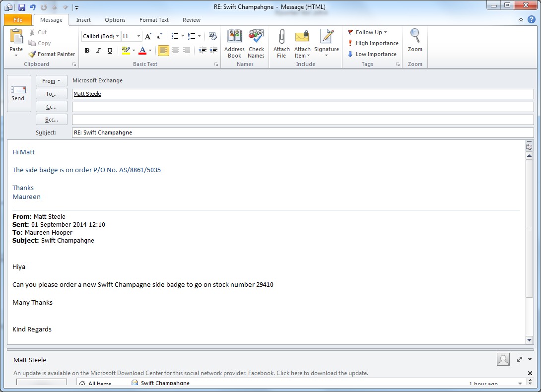Apply yellow text highlight color
Image resolution: width=541 pixels, height=392 pixels.
[x=126, y=51]
